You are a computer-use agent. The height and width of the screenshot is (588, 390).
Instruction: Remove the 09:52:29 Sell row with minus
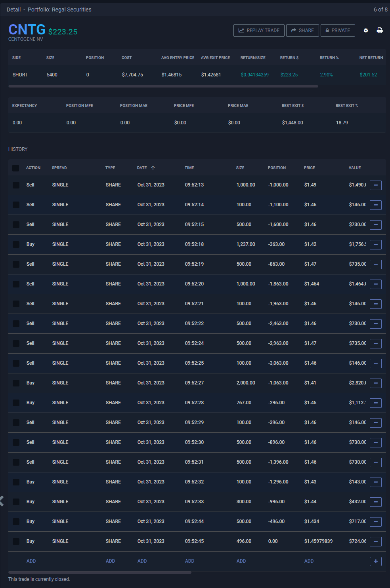point(376,422)
